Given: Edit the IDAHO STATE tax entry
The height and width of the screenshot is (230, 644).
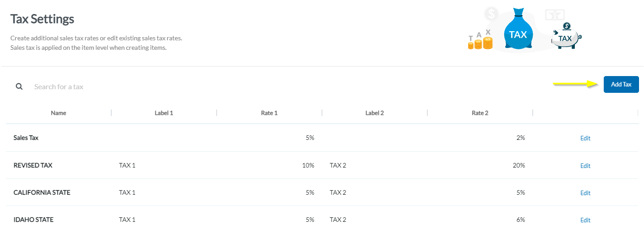Looking at the screenshot, I should [585, 220].
